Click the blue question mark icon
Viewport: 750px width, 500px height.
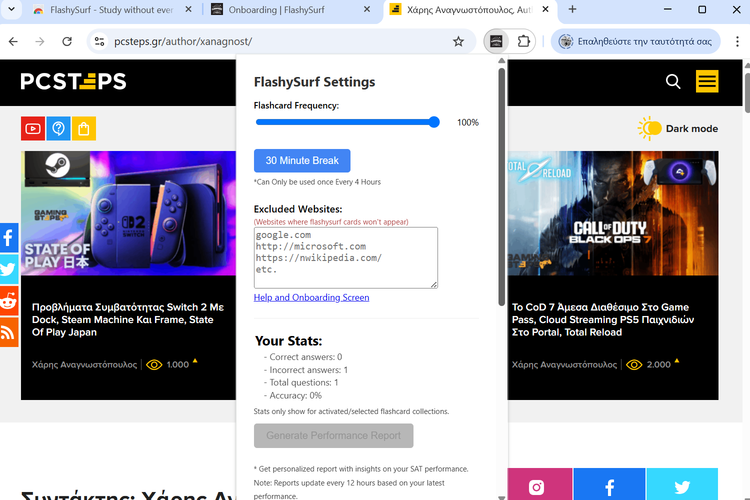coord(59,129)
